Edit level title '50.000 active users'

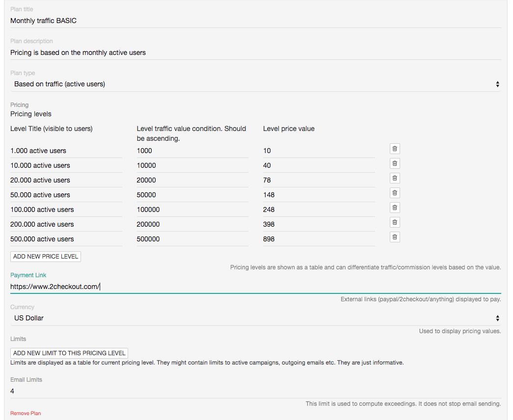coord(66,195)
